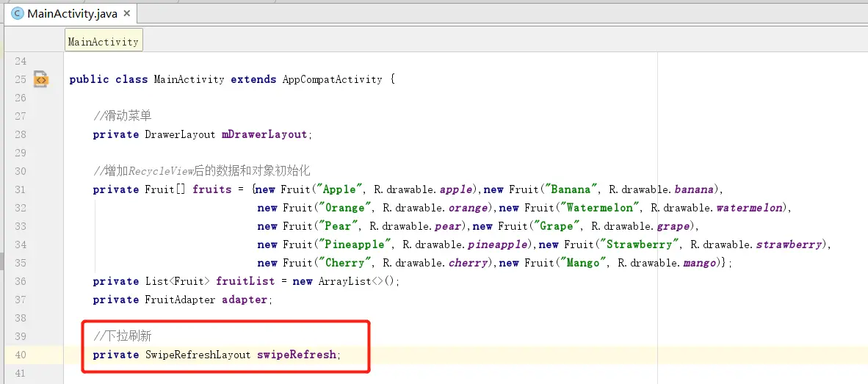The image size is (868, 384).
Task: Click AppCompatActivity in the class declaration
Action: 332,79
